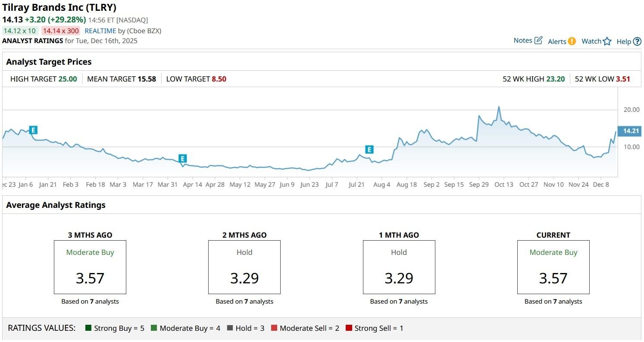
Task: Click the green Moderate Buy = 4 legend swatch
Action: pos(154,328)
